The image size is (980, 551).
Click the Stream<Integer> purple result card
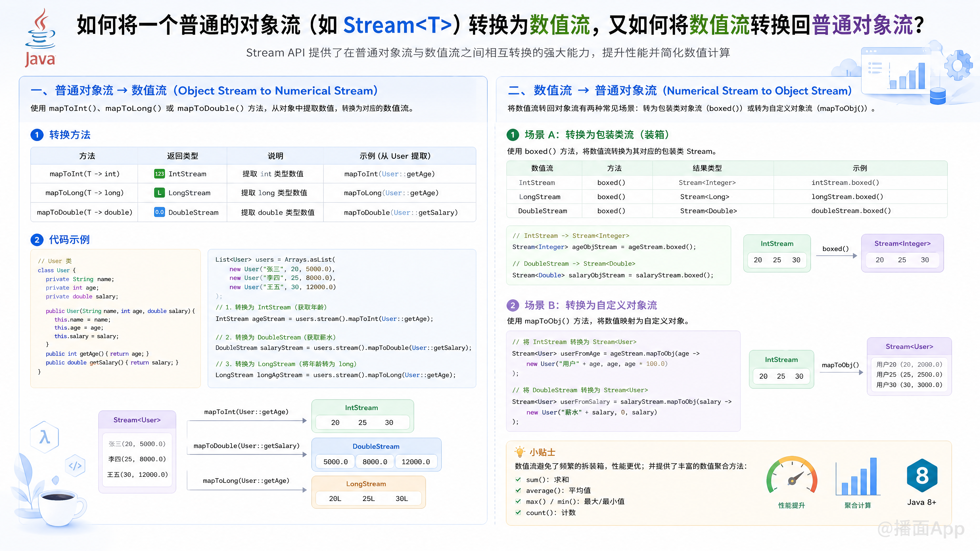click(902, 253)
